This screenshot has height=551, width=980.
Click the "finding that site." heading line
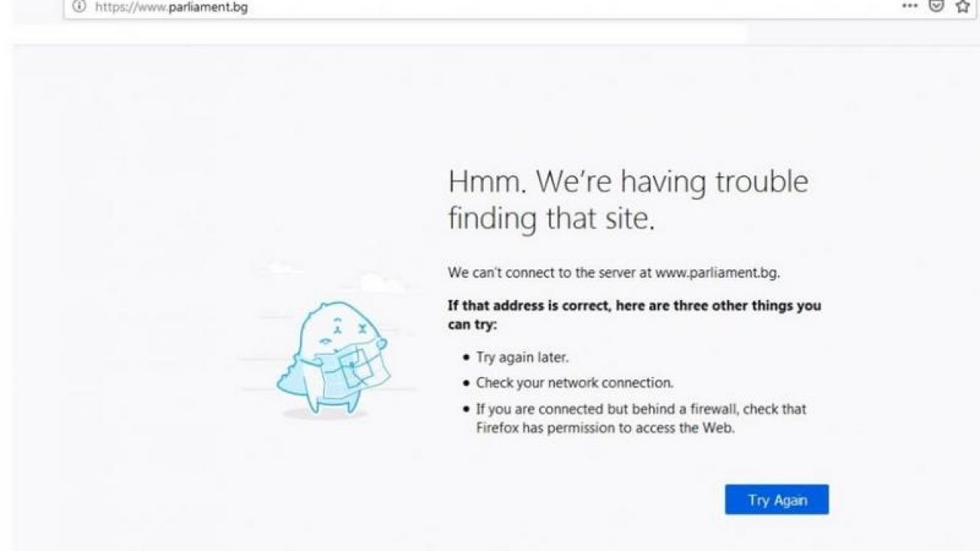tap(551, 219)
